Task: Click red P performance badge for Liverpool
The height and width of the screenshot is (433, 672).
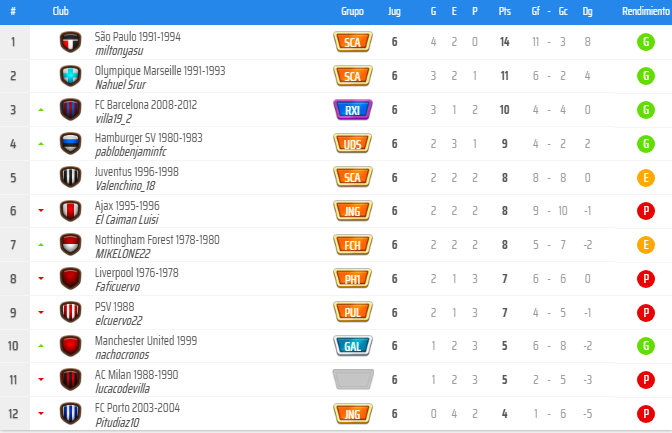Action: coord(646,279)
